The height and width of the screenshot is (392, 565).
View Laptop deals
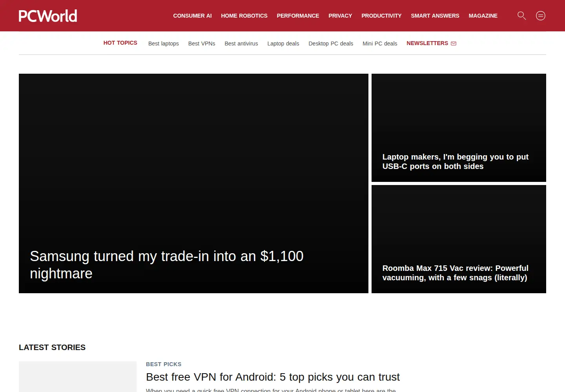click(x=283, y=44)
